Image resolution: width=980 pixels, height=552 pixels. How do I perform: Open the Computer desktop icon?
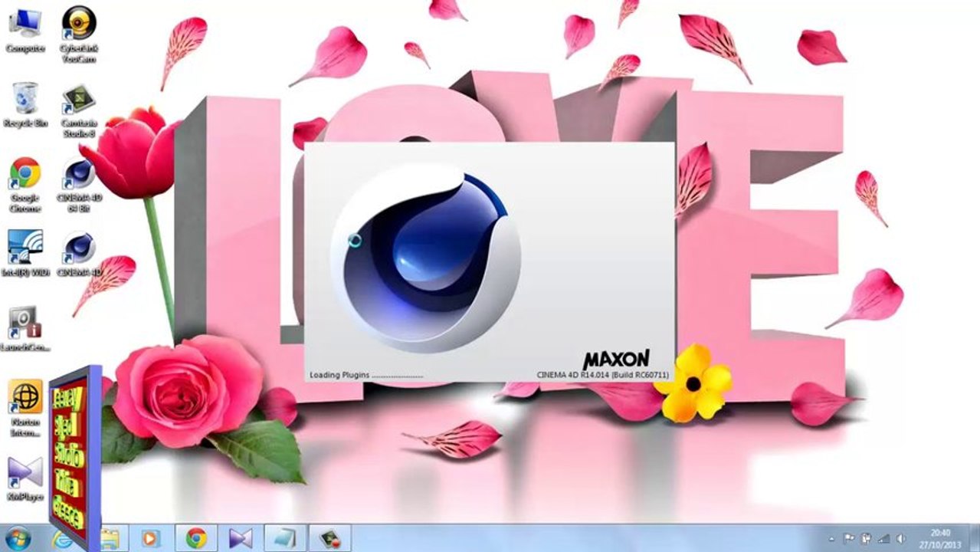25,29
